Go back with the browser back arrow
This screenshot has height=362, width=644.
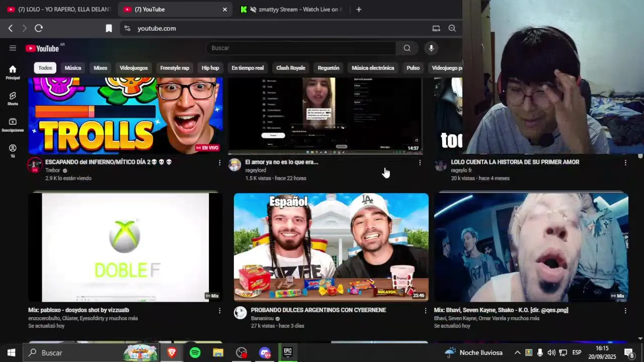[11, 29]
